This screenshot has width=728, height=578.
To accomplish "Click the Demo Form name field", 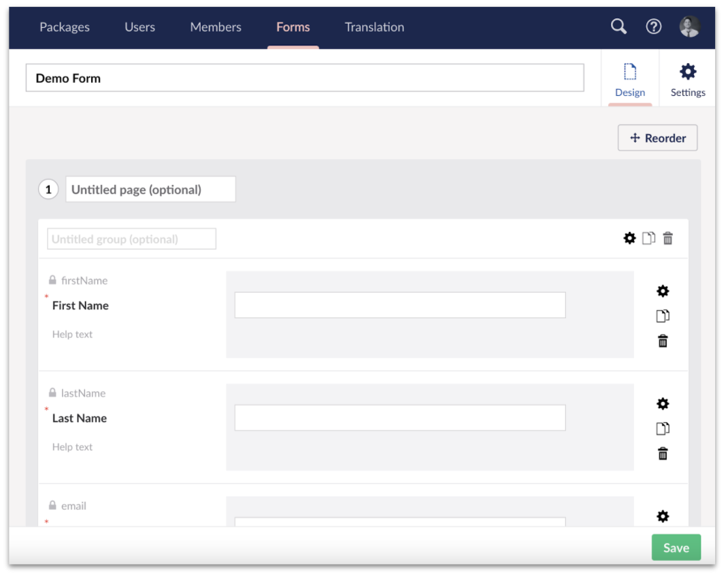I will tap(304, 78).
